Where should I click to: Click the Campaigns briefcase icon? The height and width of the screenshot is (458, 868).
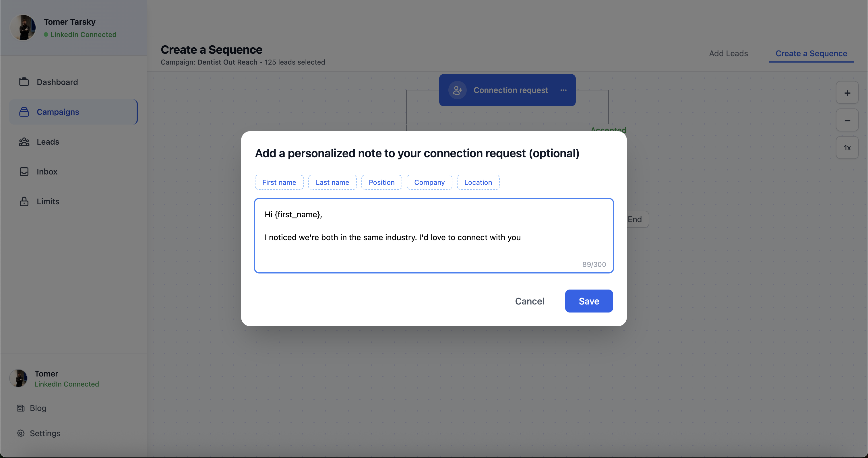[x=24, y=112]
